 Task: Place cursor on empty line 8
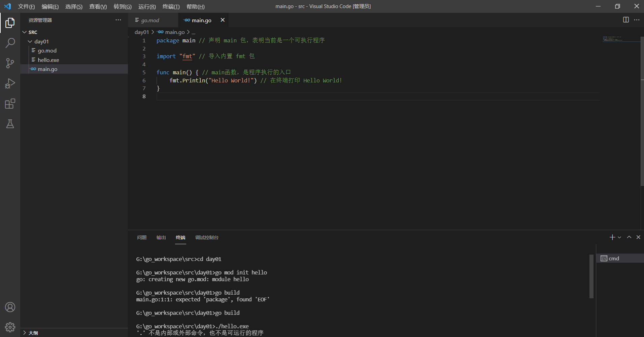pyautogui.click(x=378, y=97)
